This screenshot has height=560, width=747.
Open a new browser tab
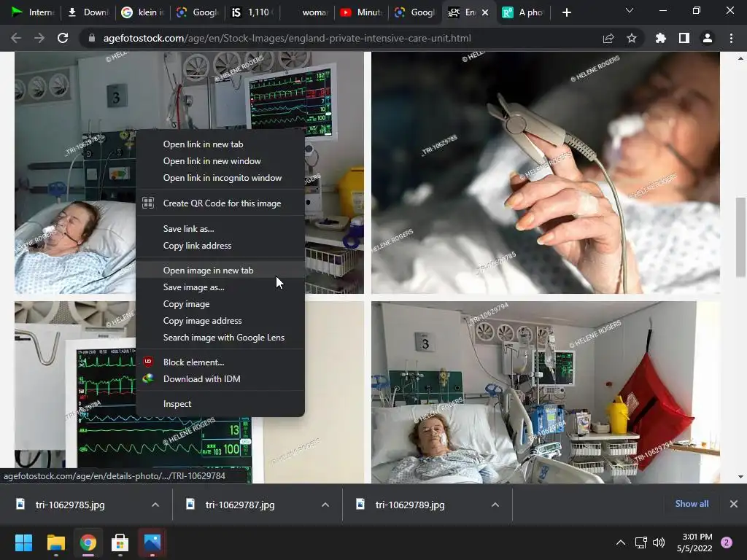[x=566, y=12]
